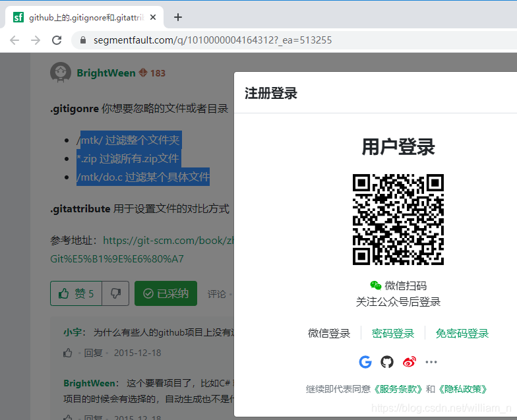Click the green WeChat icon
This screenshot has width=517, height=420.
[x=376, y=285]
